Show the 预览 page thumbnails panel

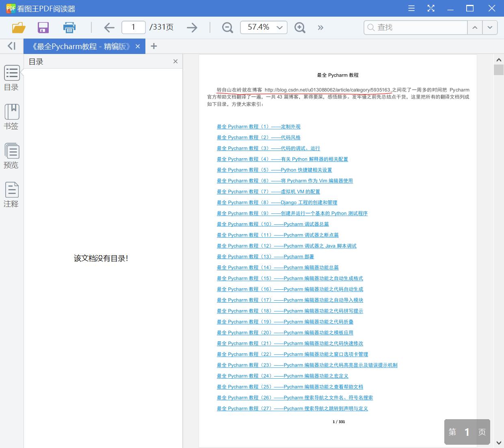[x=11, y=156]
